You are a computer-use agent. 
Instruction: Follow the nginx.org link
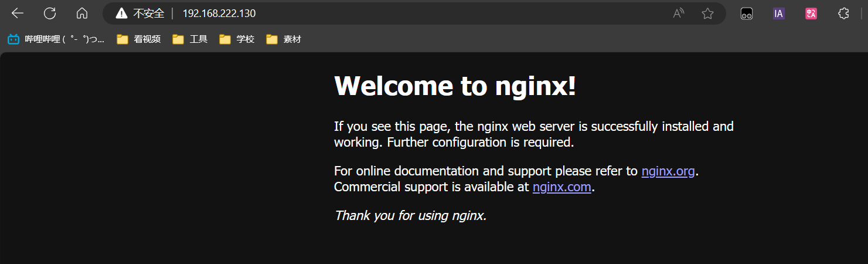coord(668,171)
